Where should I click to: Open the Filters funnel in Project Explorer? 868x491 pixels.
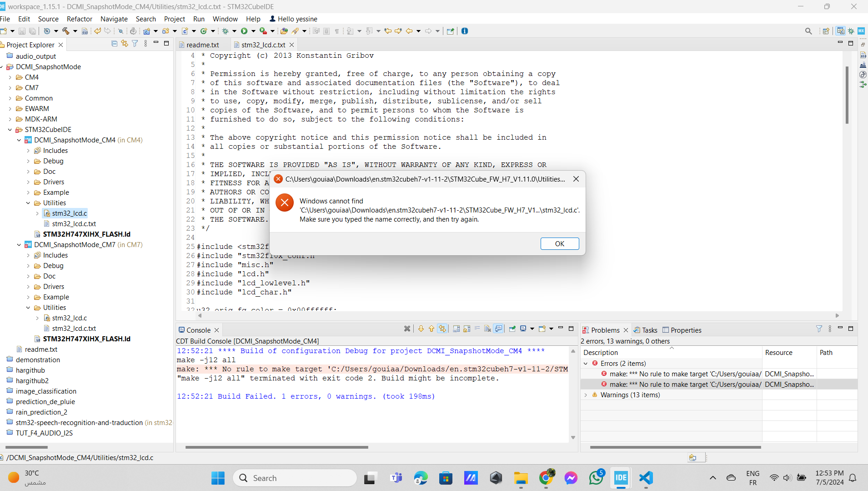click(x=135, y=43)
